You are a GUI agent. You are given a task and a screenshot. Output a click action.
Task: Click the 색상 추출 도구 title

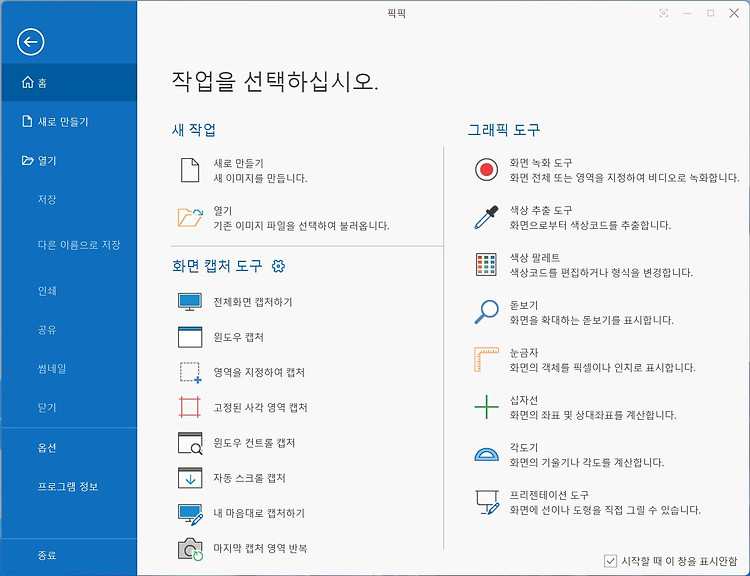pyautogui.click(x=541, y=210)
